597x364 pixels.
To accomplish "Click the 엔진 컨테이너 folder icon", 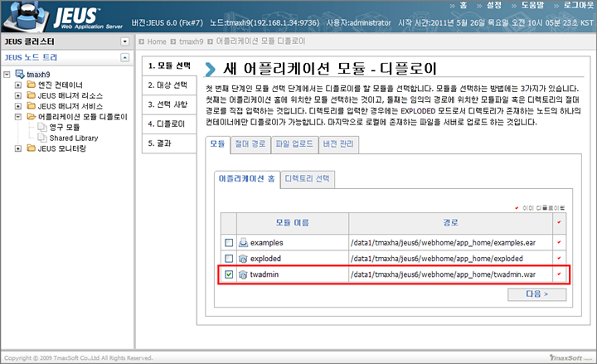I will coord(32,85).
